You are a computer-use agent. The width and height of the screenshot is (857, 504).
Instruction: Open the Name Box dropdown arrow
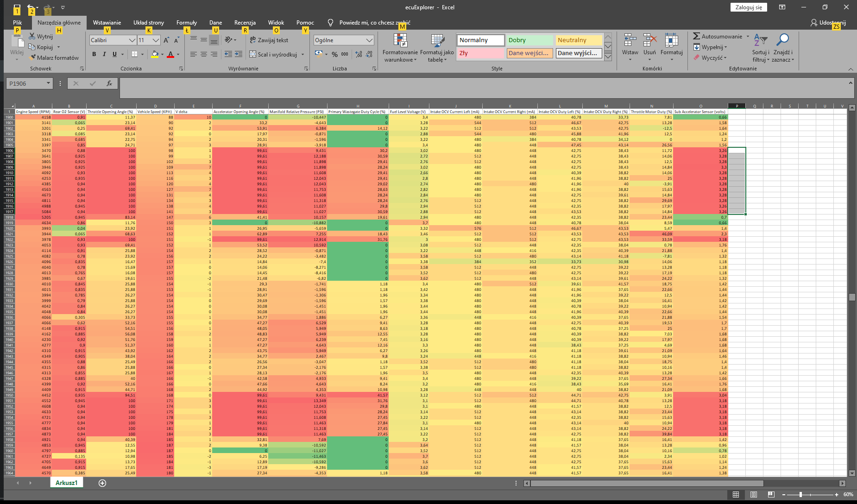[x=48, y=83]
